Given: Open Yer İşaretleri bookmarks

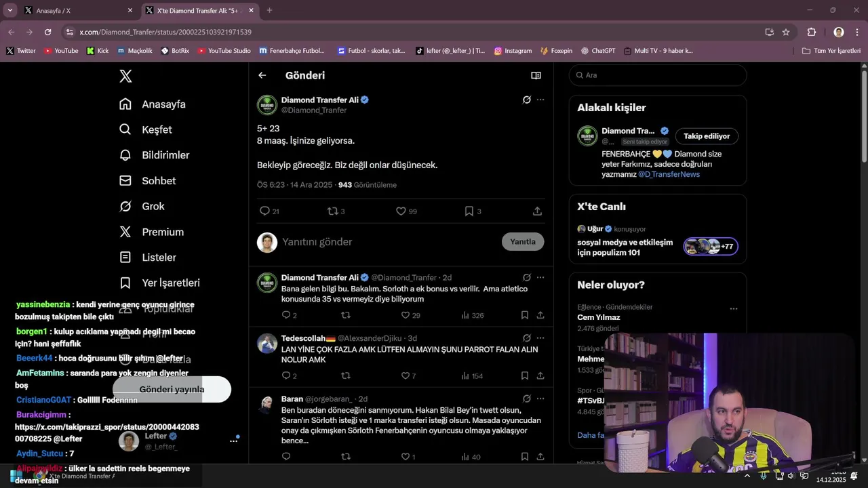Looking at the screenshot, I should [159, 283].
